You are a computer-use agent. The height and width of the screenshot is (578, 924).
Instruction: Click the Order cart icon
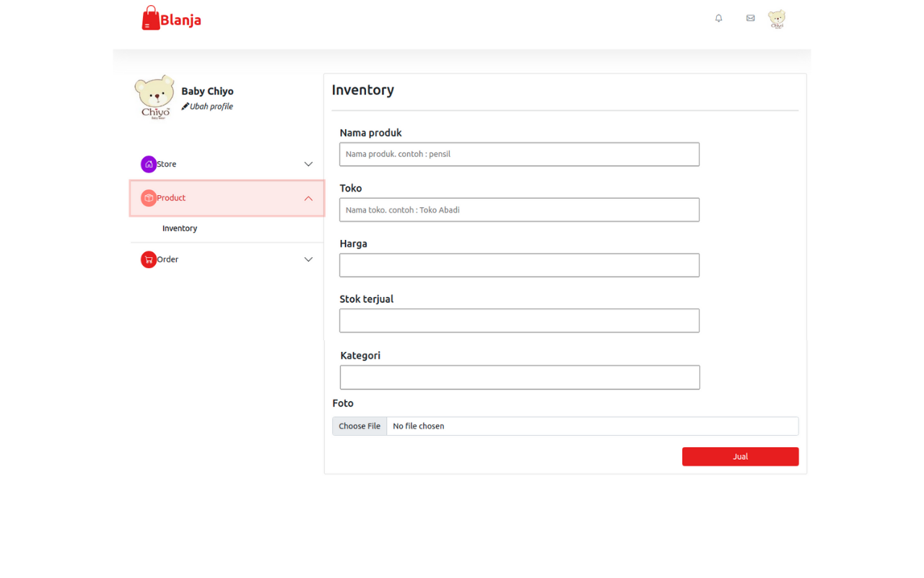click(149, 259)
